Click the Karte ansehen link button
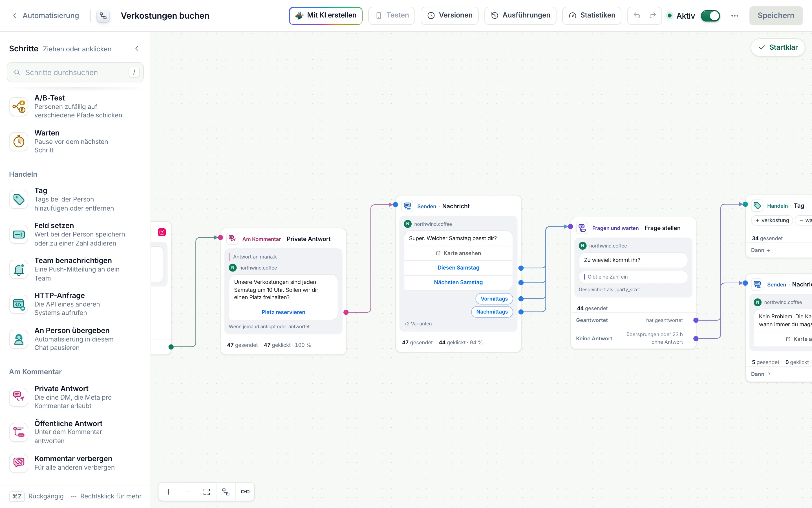Viewport: 812px width, 508px height. [458, 253]
